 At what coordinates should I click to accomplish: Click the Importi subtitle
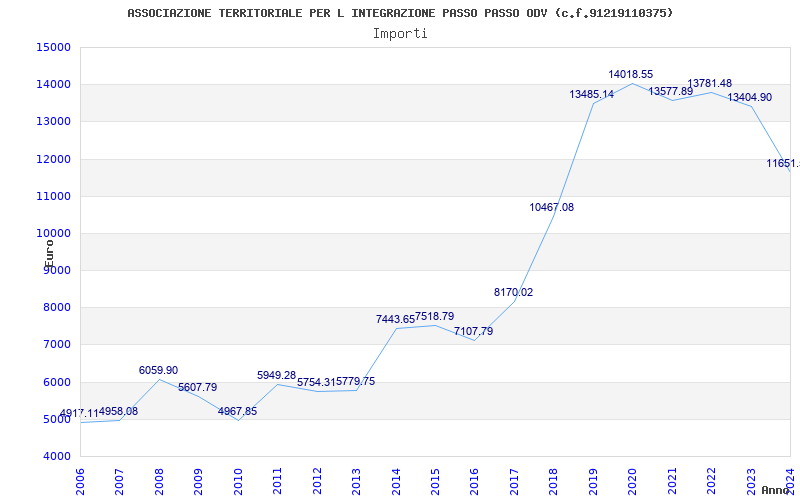coord(400,34)
